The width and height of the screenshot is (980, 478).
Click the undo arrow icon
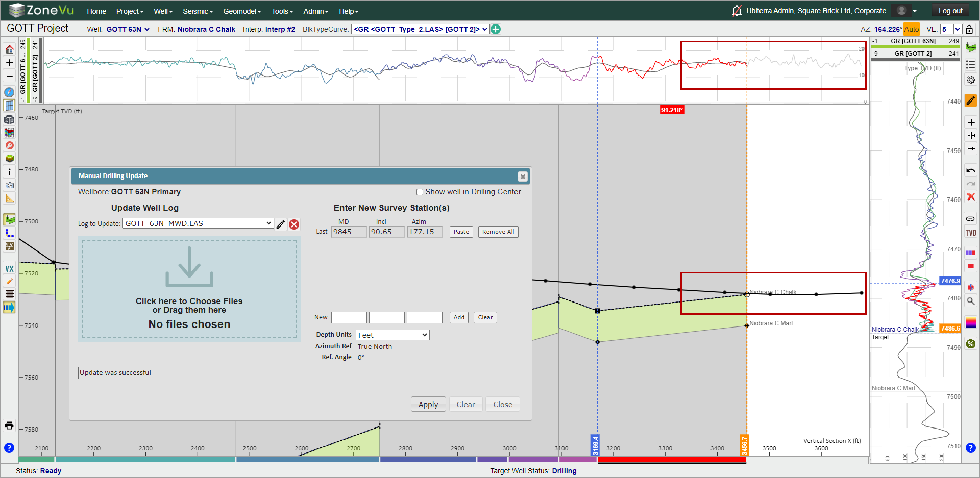click(971, 170)
